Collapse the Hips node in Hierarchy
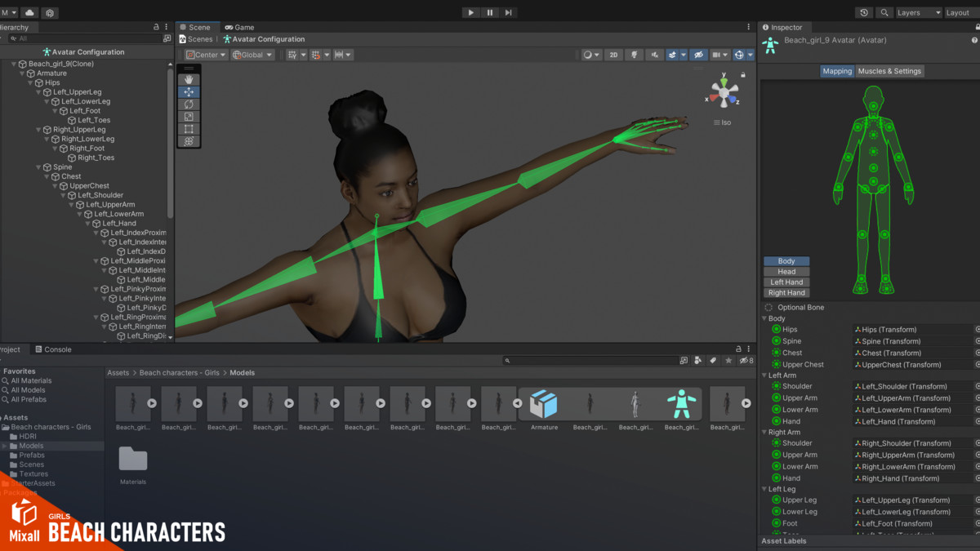 29,82
